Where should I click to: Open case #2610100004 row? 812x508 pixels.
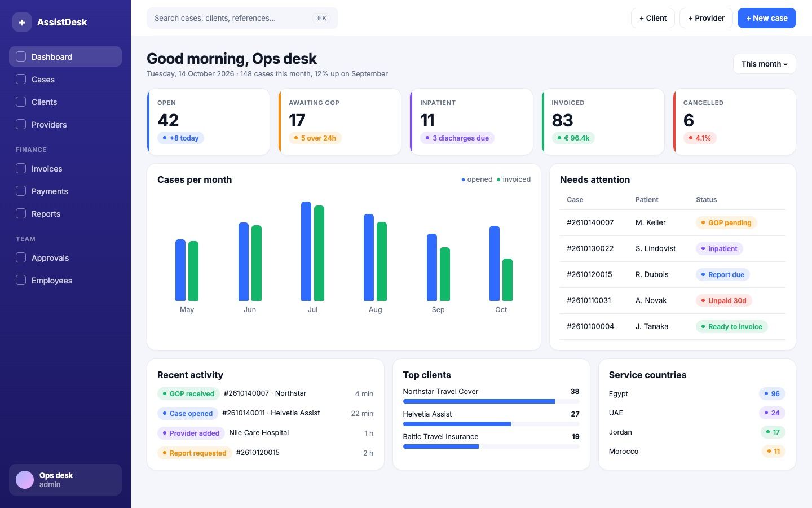[x=673, y=326]
